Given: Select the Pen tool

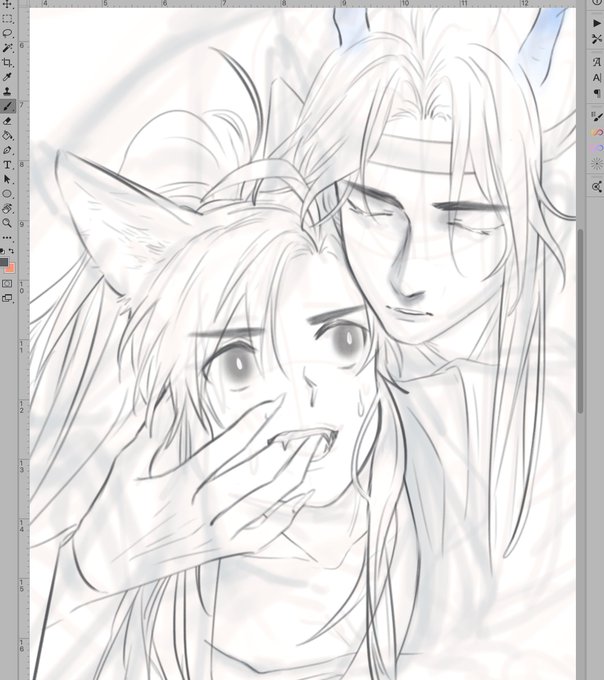Looking at the screenshot, I should pyautogui.click(x=7, y=150).
